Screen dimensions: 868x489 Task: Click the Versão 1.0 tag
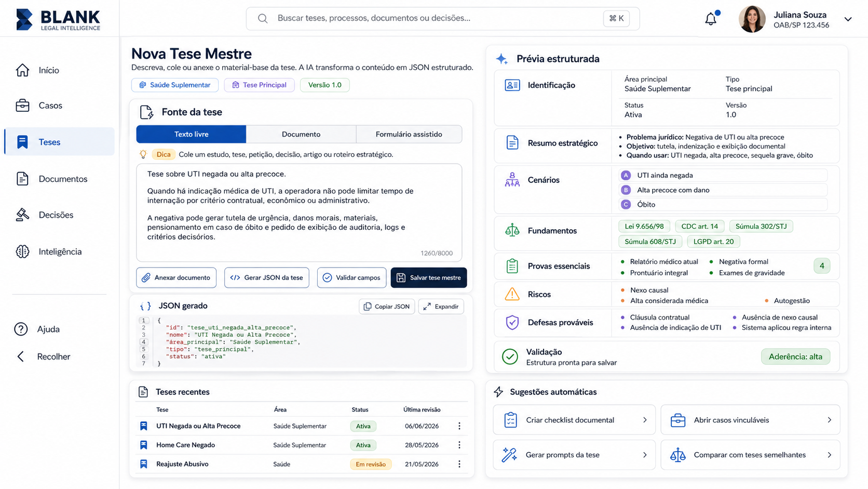click(324, 85)
